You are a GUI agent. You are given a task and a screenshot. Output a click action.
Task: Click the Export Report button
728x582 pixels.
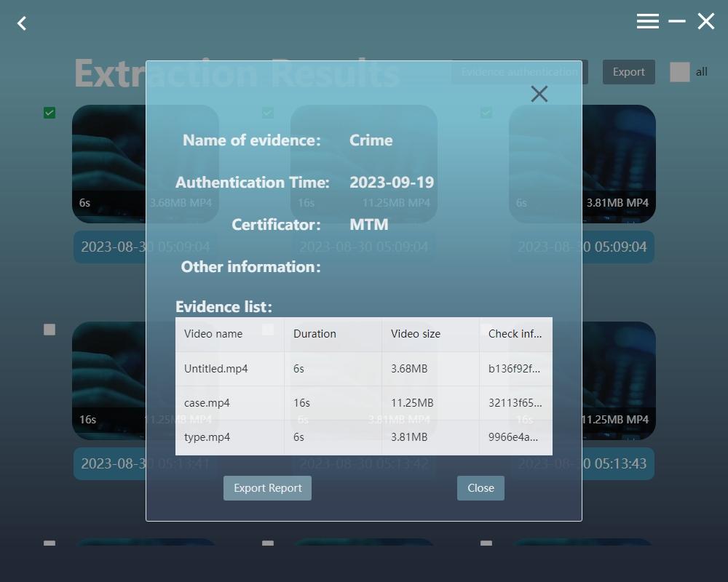point(267,488)
